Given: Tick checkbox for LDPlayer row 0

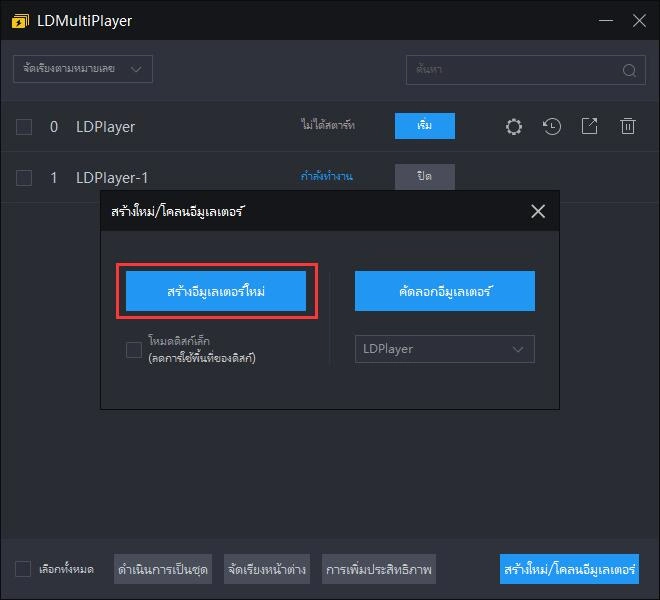Looking at the screenshot, I should [x=24, y=127].
